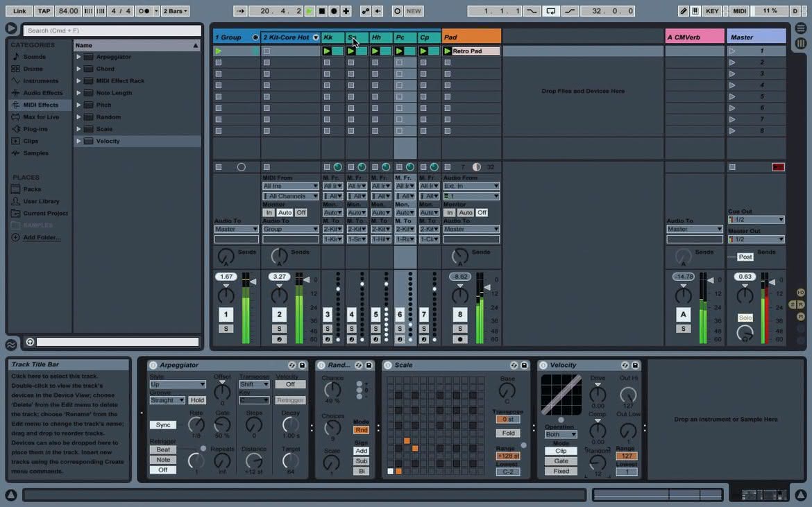Select the Audio Effects category
Image resolution: width=812 pixels, height=507 pixels.
coord(42,93)
